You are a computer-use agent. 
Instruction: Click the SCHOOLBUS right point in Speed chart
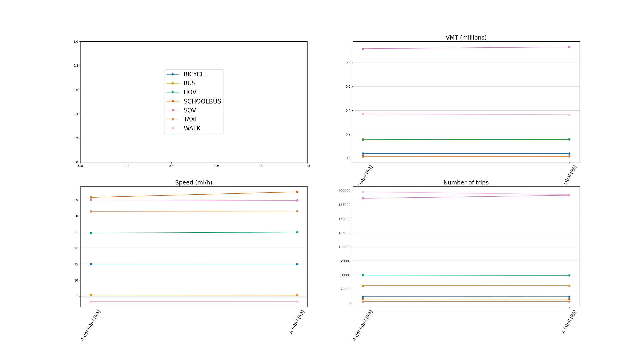tap(297, 192)
